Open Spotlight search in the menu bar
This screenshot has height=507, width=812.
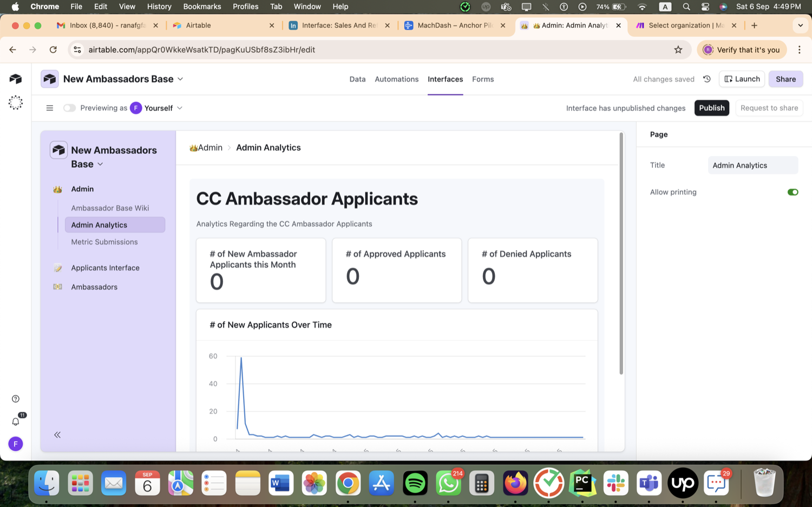(686, 6)
